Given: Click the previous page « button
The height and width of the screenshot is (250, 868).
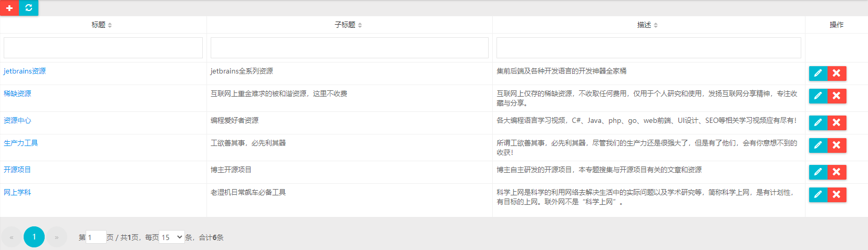Looking at the screenshot, I should pyautogui.click(x=12, y=237).
